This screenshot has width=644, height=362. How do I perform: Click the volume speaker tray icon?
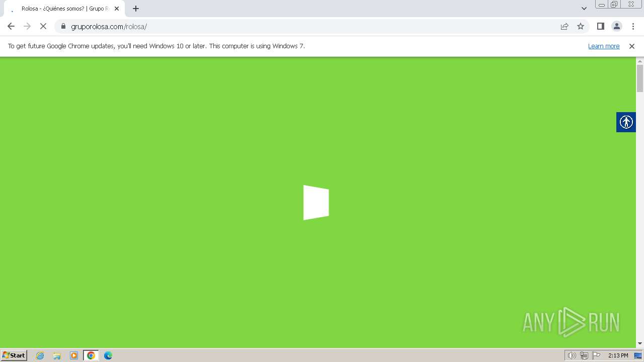click(x=572, y=355)
